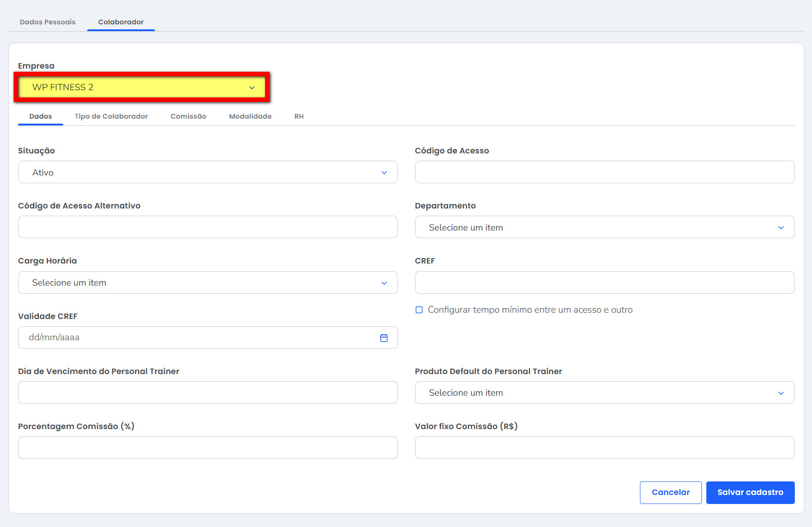Select the Colaborador tab
This screenshot has height=527, width=812.
point(121,22)
